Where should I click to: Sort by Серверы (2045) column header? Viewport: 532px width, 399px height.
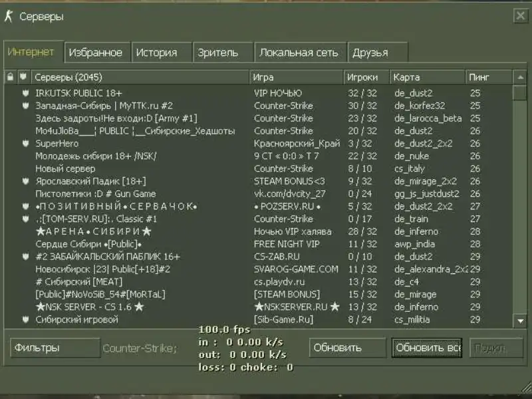click(140, 77)
